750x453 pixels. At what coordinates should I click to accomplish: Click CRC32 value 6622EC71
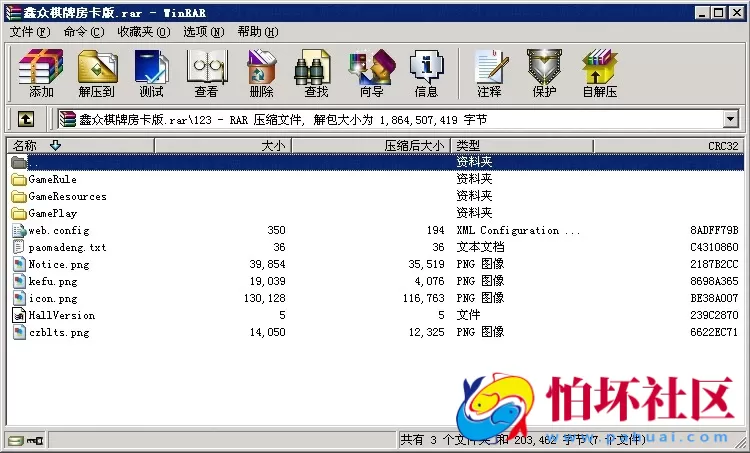[x=714, y=332]
